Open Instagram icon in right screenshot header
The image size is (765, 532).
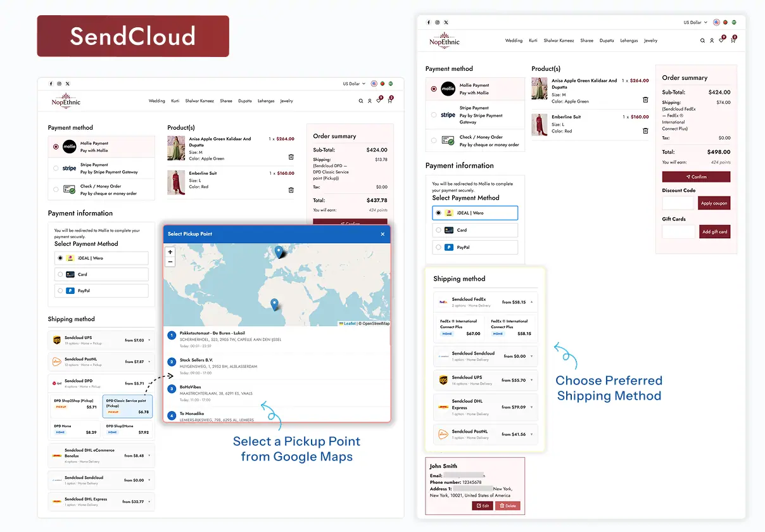tap(437, 22)
